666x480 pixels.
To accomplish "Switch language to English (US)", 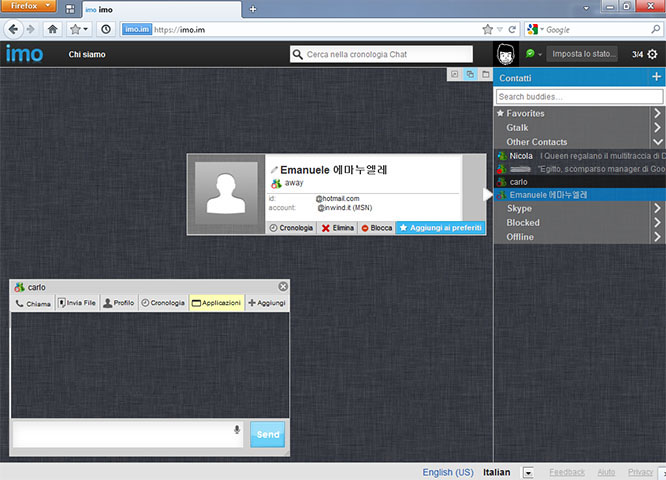I will click(448, 472).
